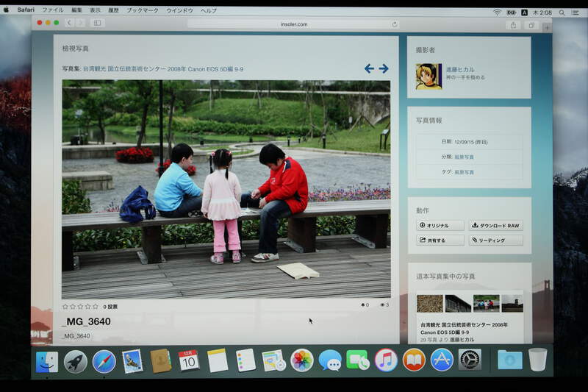Click the ダウンロード RAW button
The width and height of the screenshot is (588, 392).
tap(495, 226)
